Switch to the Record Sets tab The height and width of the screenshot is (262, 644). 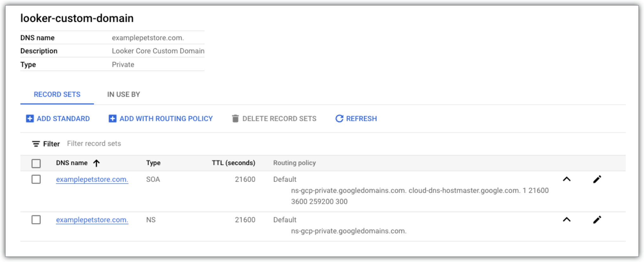coord(57,95)
